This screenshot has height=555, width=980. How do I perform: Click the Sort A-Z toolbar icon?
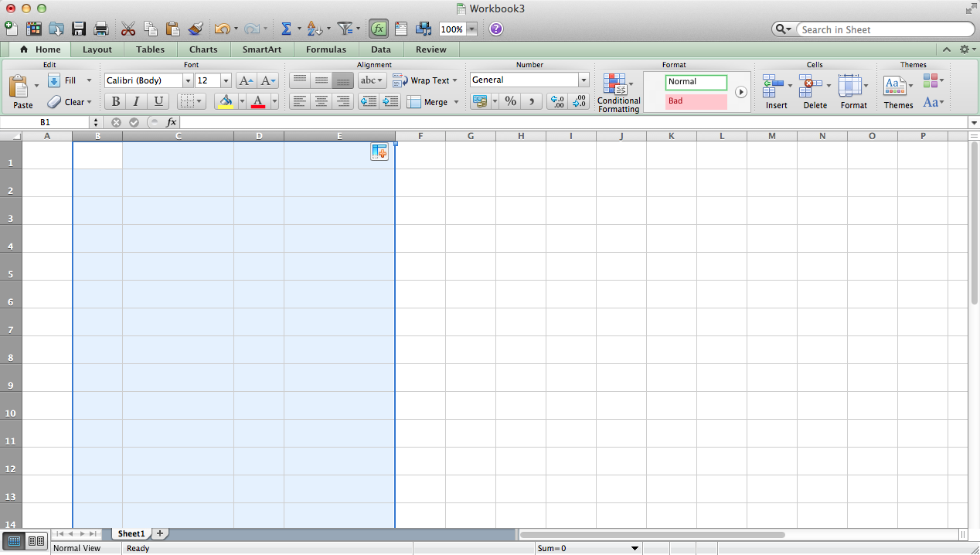pyautogui.click(x=314, y=29)
